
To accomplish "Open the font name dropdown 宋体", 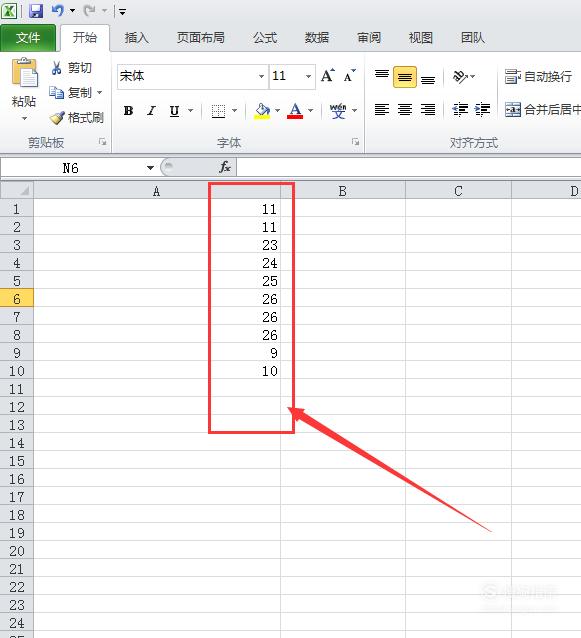I will pyautogui.click(x=261, y=76).
